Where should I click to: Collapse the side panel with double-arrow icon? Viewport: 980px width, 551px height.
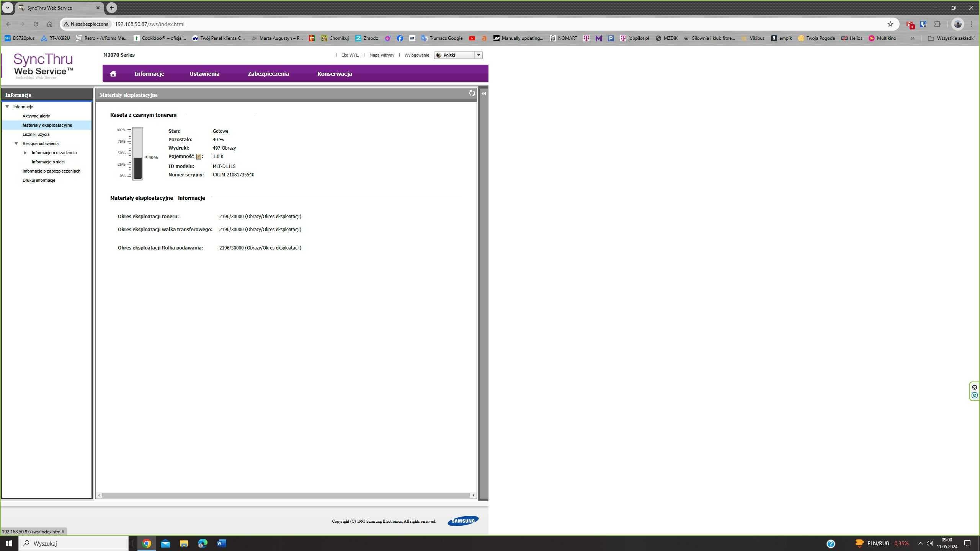(x=484, y=93)
